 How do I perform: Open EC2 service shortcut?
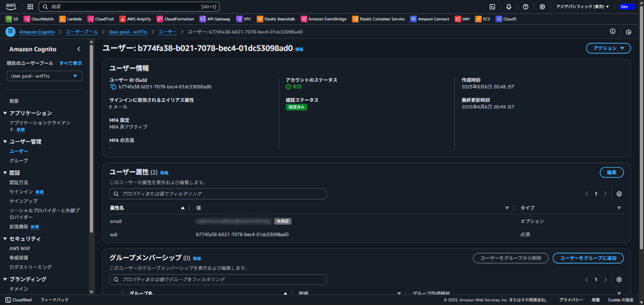pos(483,19)
